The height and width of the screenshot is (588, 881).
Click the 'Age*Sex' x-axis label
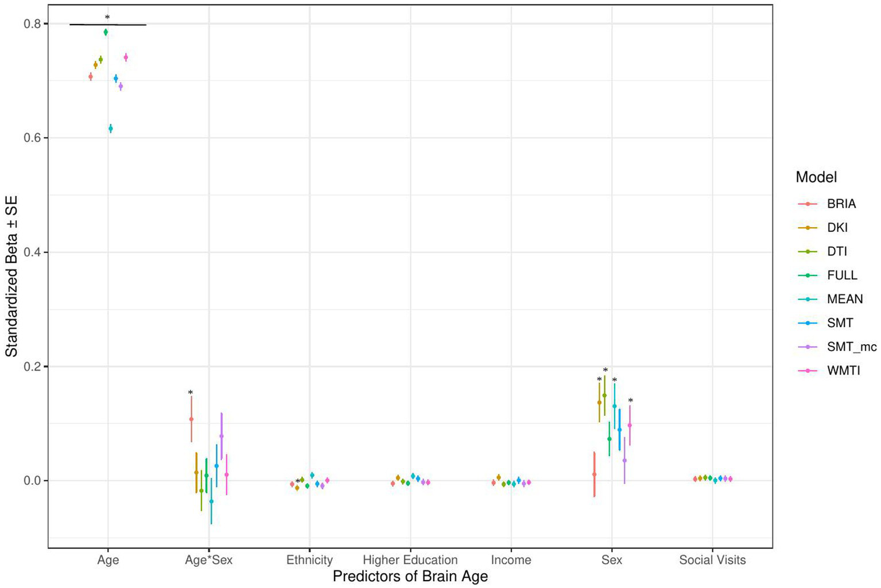tap(208, 560)
